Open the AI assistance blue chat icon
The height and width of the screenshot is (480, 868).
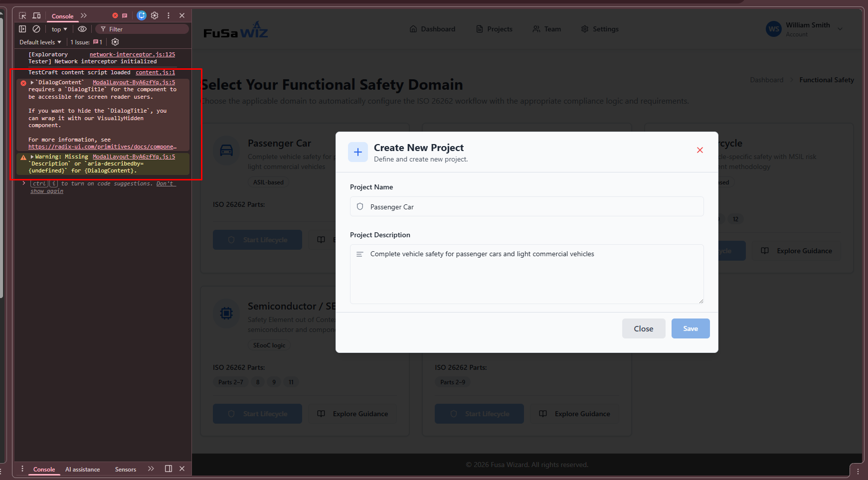142,15
